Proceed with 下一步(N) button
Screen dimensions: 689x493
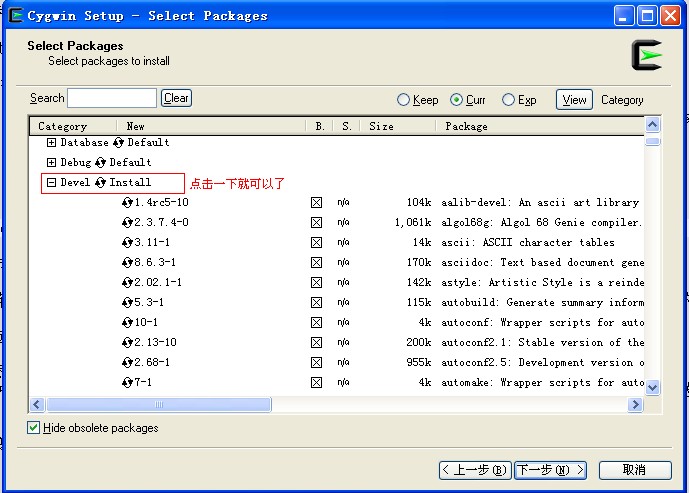click(x=550, y=470)
